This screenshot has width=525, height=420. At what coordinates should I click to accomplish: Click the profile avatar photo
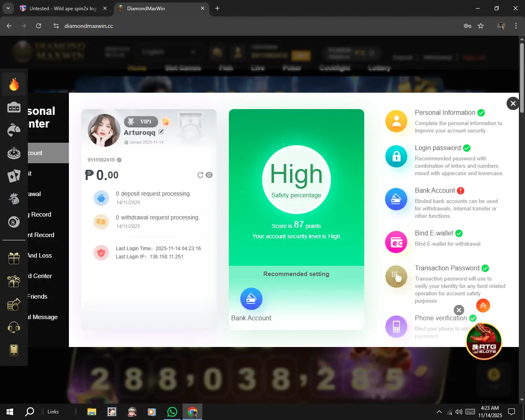104,130
